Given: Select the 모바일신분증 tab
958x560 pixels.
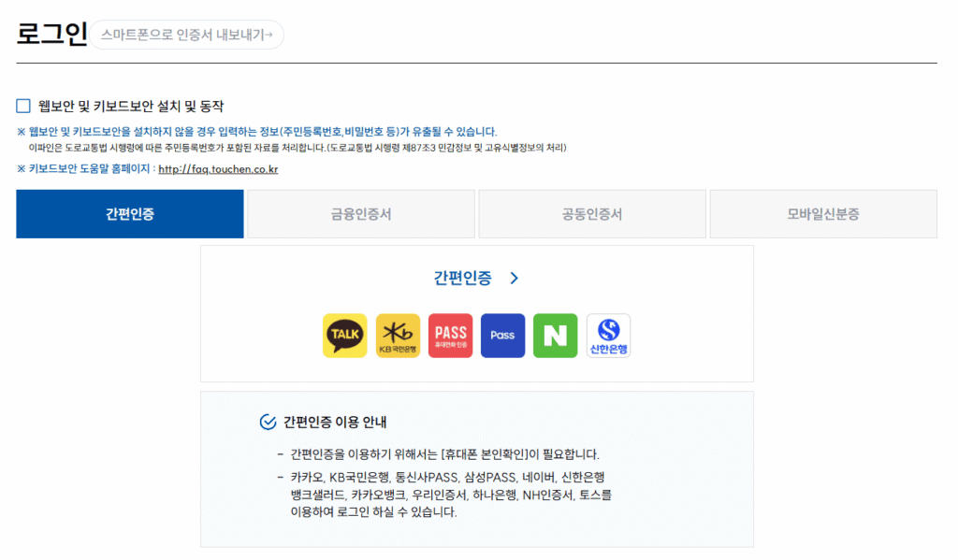Looking at the screenshot, I should 822,214.
